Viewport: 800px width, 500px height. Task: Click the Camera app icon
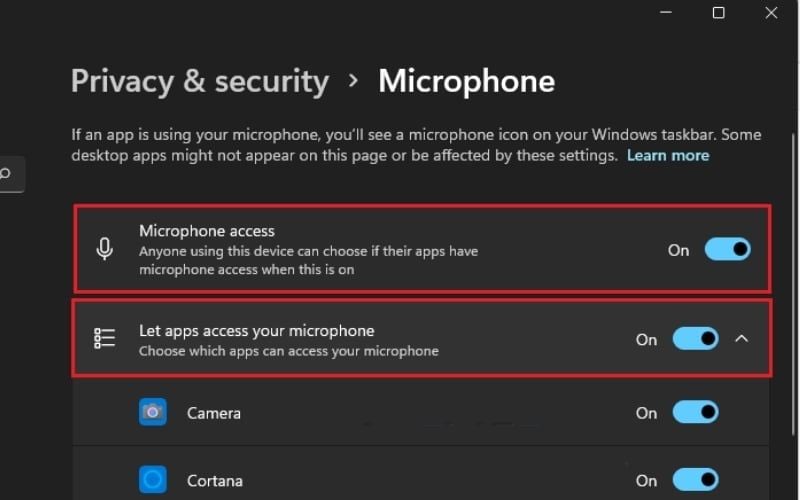click(x=153, y=412)
